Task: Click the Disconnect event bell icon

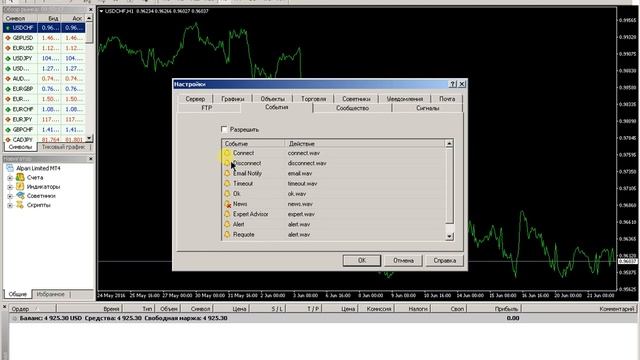Action: (x=227, y=163)
